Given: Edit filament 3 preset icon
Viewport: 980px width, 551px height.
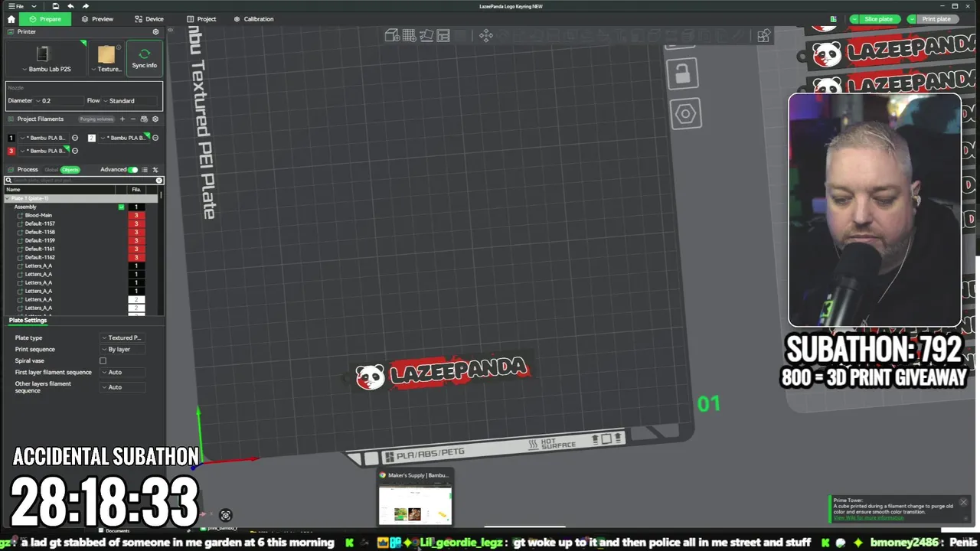Looking at the screenshot, I should pos(75,151).
